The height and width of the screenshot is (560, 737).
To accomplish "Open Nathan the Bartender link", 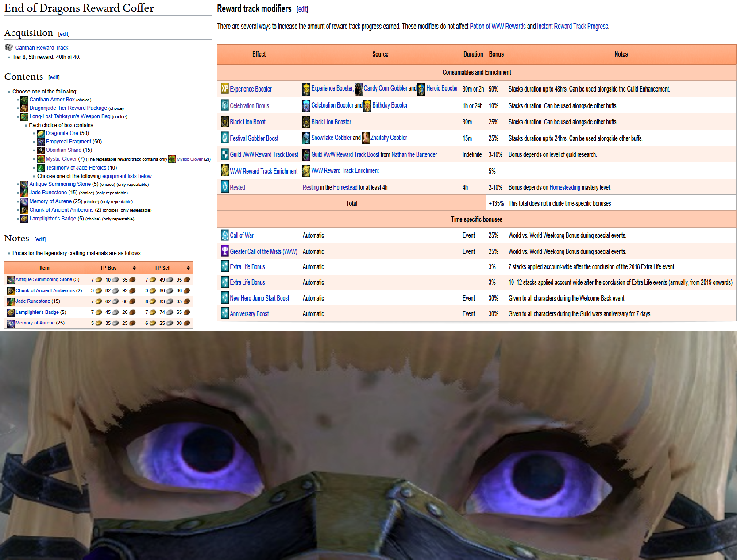I will click(414, 154).
